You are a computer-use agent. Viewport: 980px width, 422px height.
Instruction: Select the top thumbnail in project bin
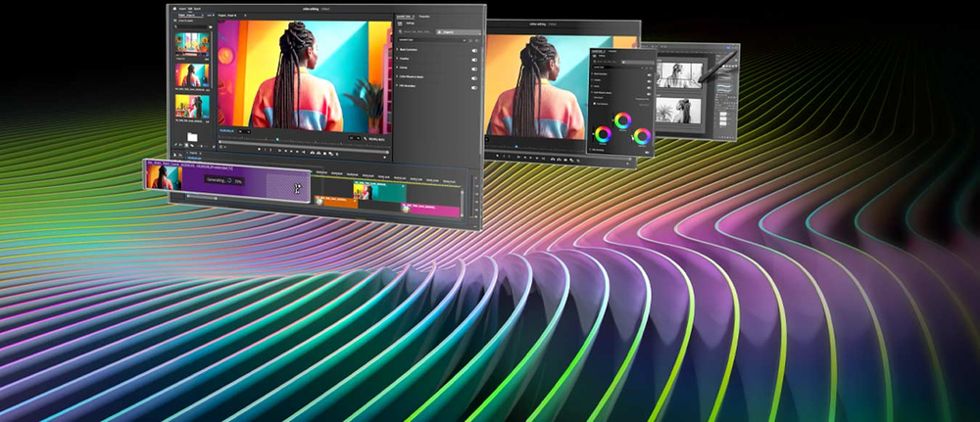coord(192,42)
